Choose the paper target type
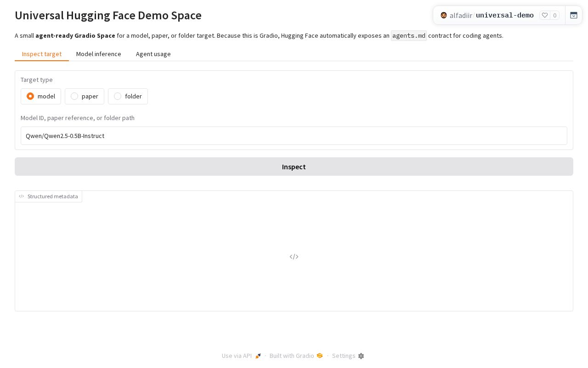The image size is (588, 368). pyautogui.click(x=85, y=96)
